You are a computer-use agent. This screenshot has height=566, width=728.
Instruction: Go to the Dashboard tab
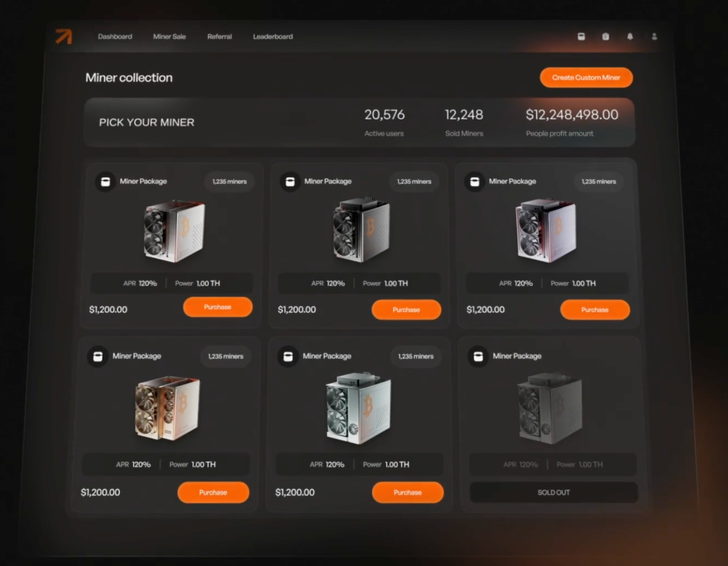pyautogui.click(x=115, y=36)
